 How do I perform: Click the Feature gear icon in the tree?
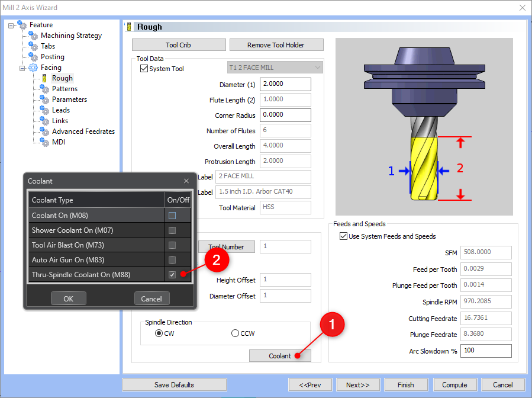[x=22, y=25]
